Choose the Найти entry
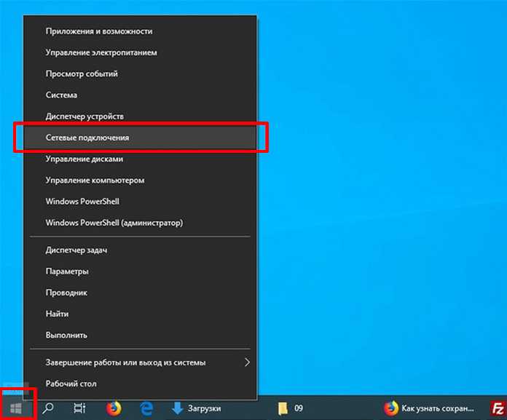 [x=141, y=314]
